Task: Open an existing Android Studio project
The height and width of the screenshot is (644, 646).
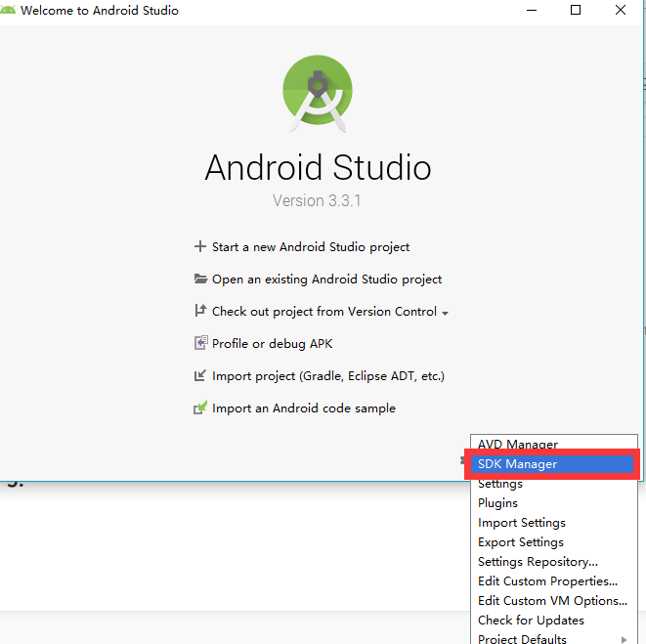Action: point(326,279)
